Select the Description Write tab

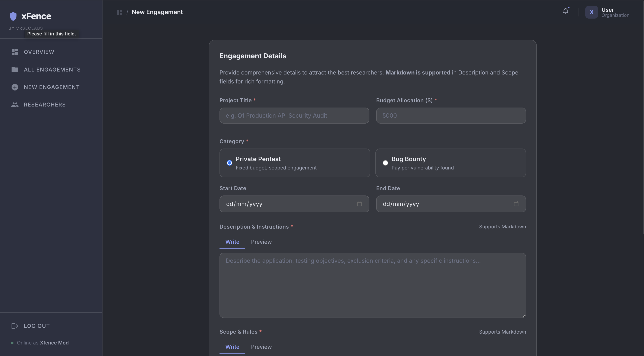(x=232, y=242)
